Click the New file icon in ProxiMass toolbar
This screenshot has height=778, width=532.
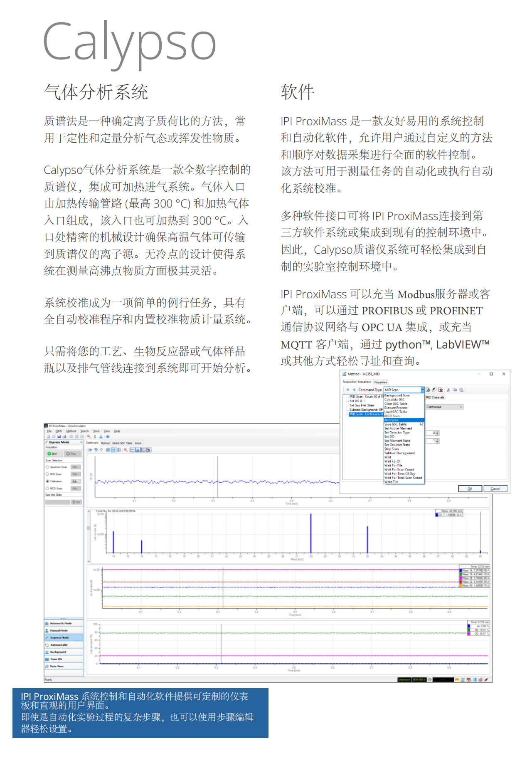point(48,437)
